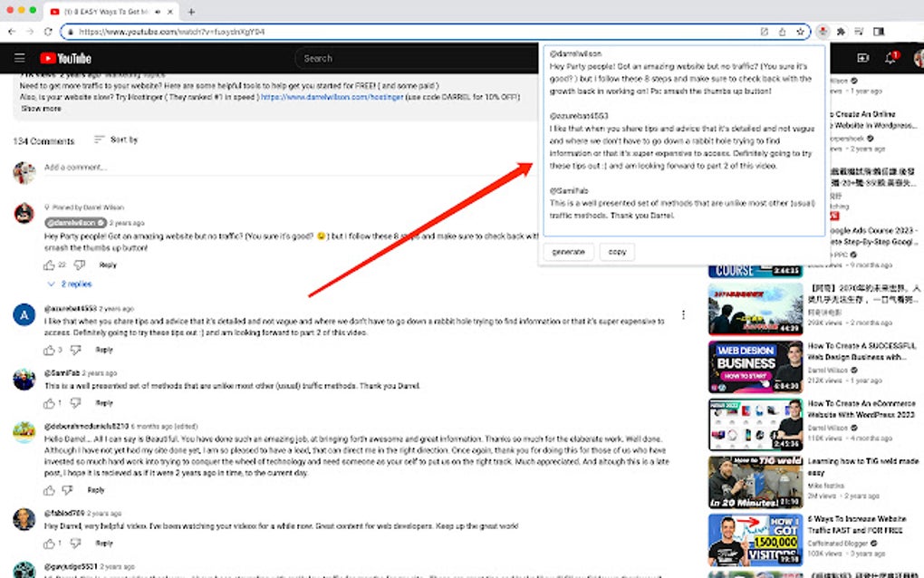
Task: Open 'Learning how to TIG weld made easy' title
Action: (862, 467)
